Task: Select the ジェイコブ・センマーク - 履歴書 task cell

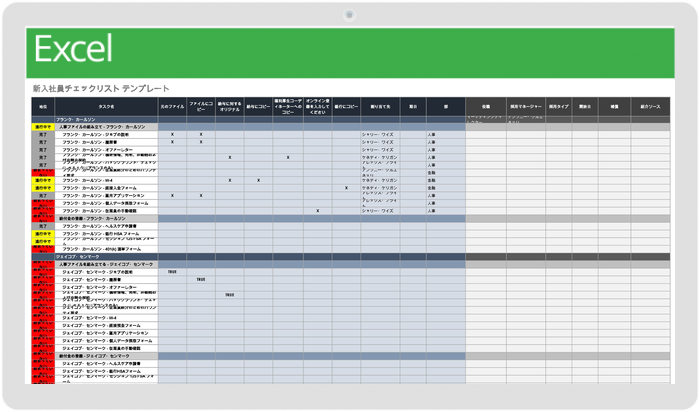Action: (x=107, y=280)
